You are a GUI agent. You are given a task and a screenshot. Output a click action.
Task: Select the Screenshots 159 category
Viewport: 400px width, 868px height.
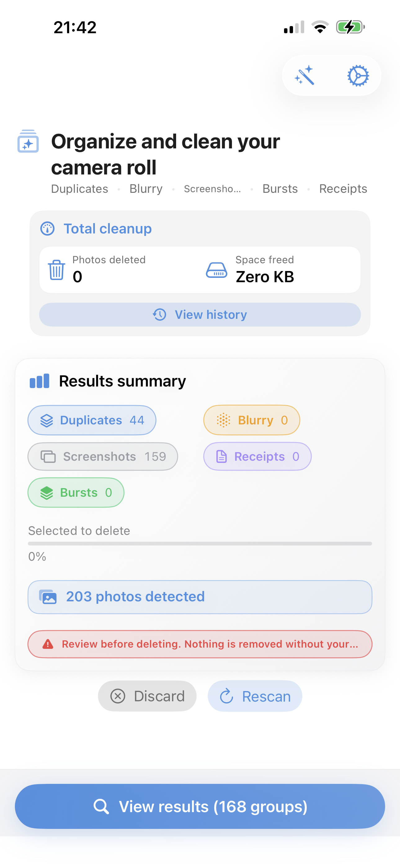point(102,456)
